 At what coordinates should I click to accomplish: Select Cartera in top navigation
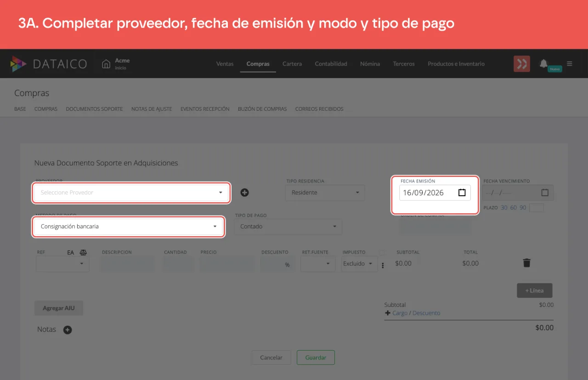[292, 64]
